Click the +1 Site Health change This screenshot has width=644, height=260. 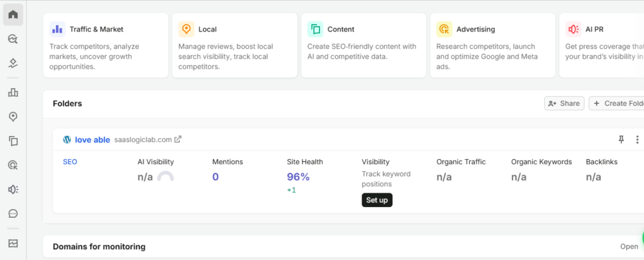click(x=291, y=190)
